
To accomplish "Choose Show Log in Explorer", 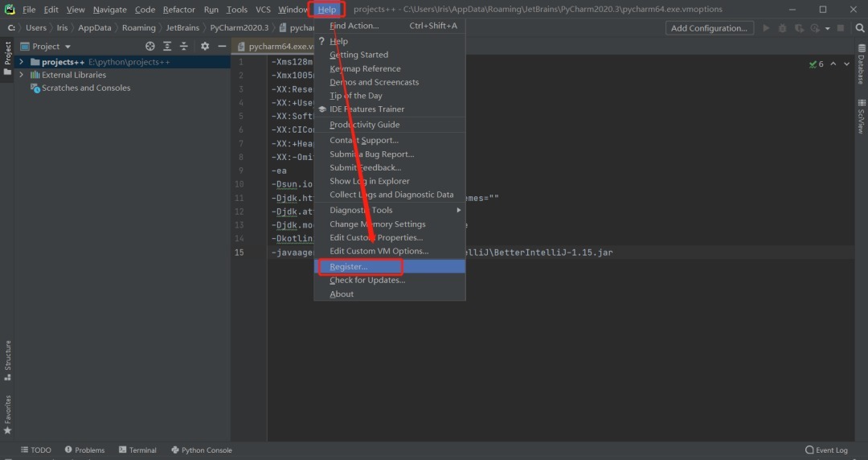I will (x=390, y=181).
